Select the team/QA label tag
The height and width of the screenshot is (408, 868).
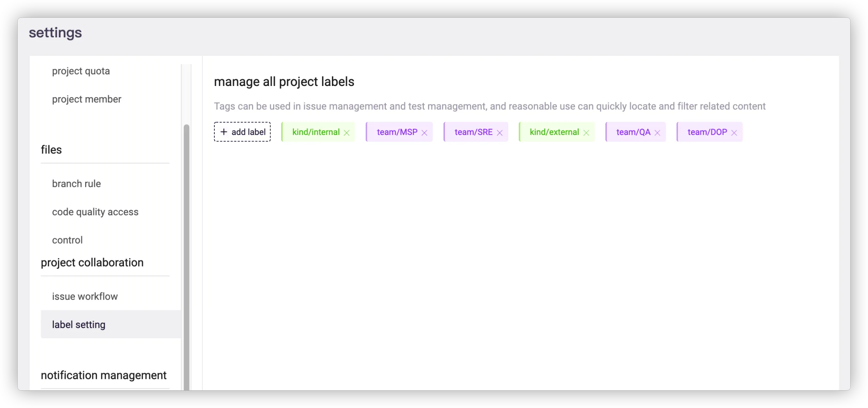633,132
